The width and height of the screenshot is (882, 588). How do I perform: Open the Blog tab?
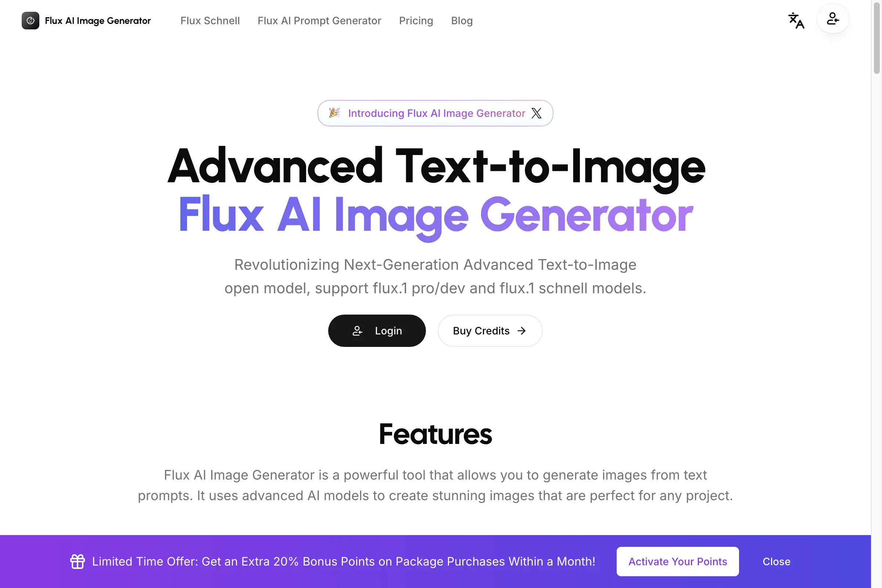point(462,20)
